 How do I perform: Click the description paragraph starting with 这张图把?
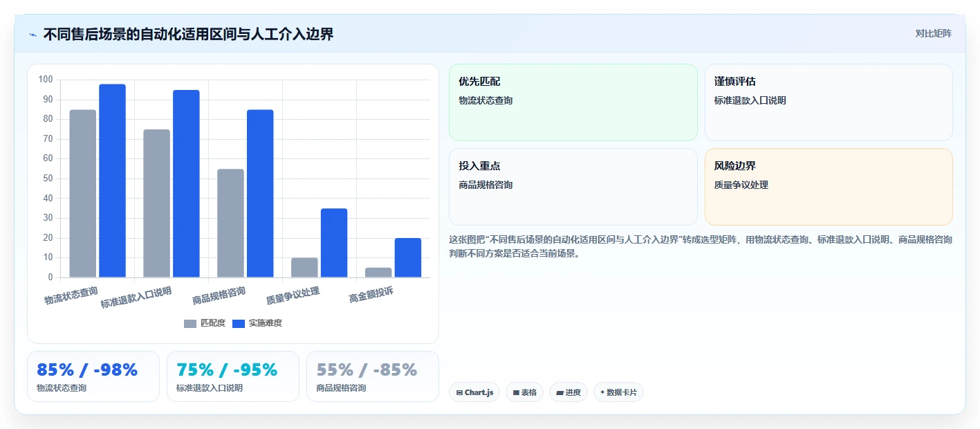tap(701, 246)
